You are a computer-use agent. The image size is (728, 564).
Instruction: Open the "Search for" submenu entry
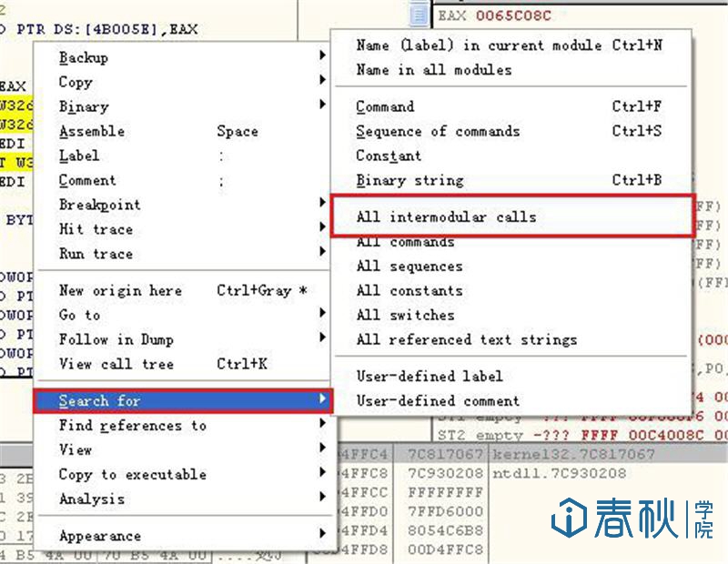pyautogui.click(x=100, y=401)
